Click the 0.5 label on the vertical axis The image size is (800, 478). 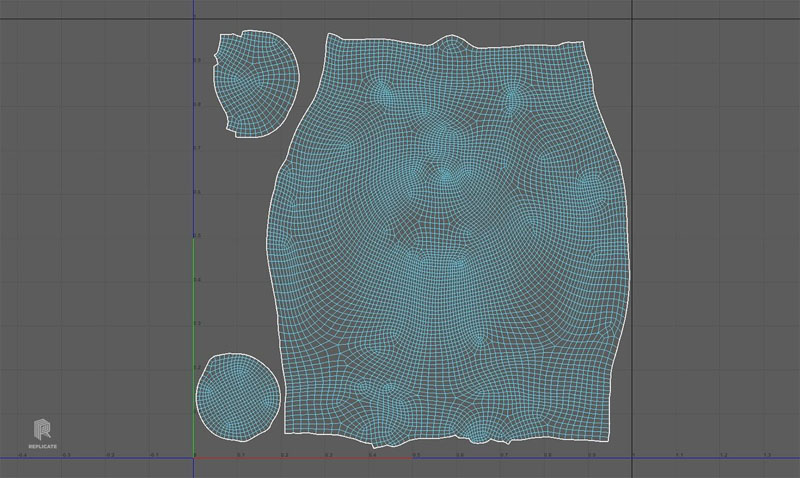coord(198,236)
